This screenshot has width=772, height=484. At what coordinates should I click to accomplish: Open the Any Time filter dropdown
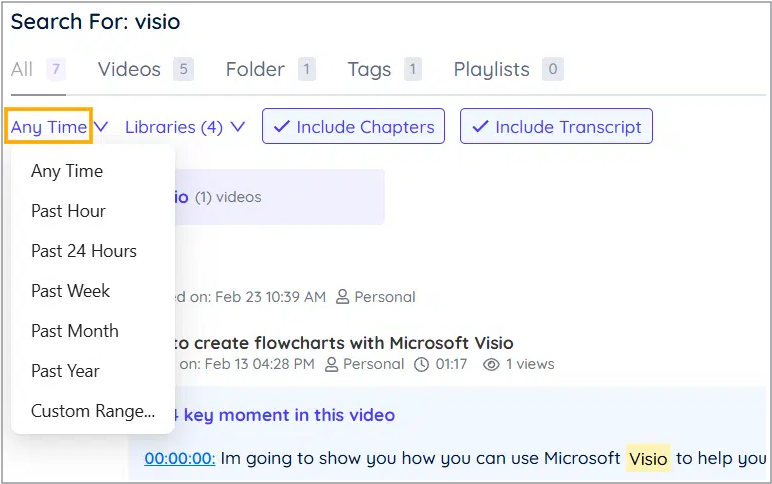tap(49, 127)
